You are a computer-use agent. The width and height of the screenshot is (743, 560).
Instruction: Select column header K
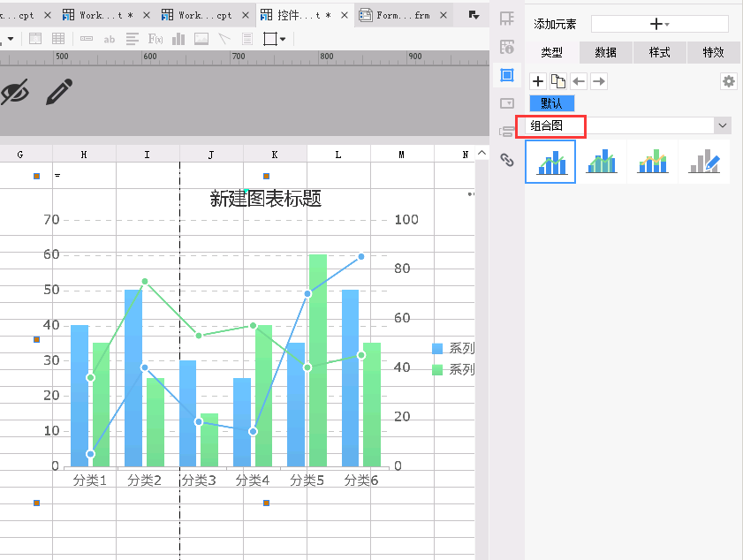coord(275,155)
